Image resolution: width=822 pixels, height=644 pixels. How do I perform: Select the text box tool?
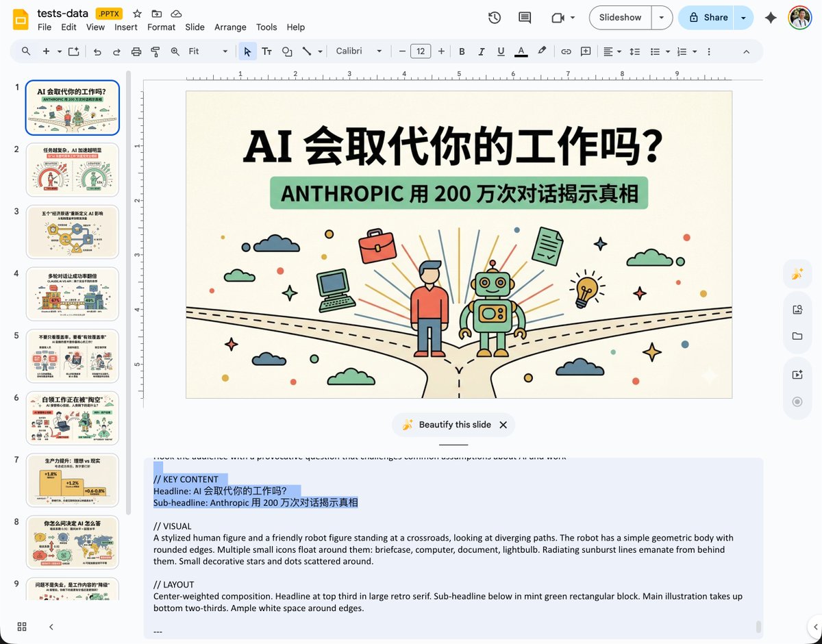[266, 51]
